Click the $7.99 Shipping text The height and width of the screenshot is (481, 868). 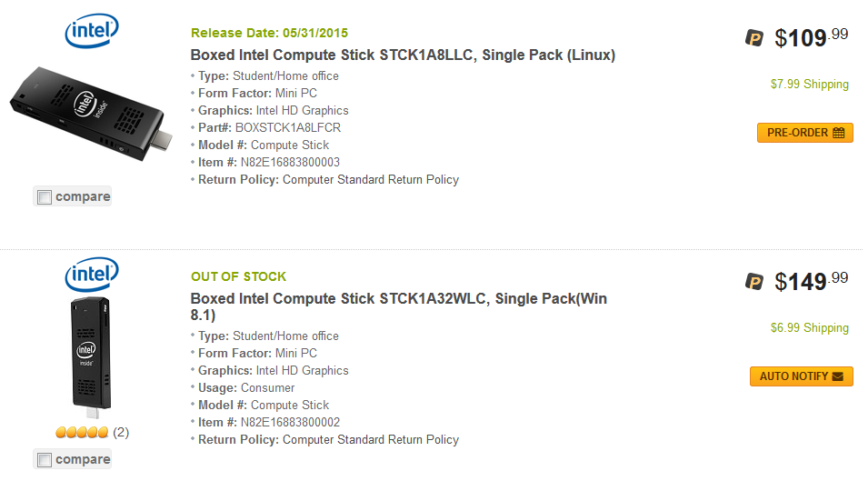pyautogui.click(x=809, y=85)
